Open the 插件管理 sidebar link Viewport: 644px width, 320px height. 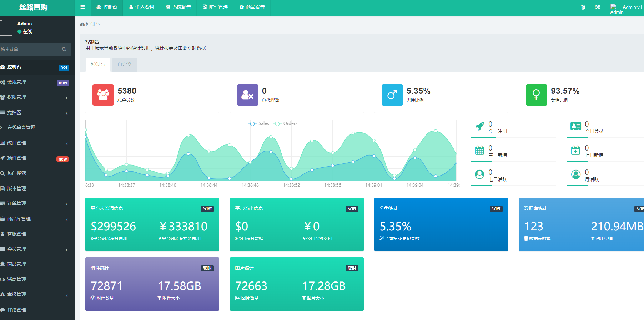[x=17, y=158]
